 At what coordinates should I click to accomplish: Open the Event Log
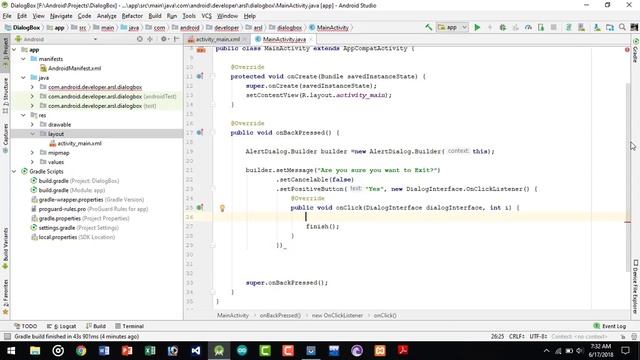(610, 326)
